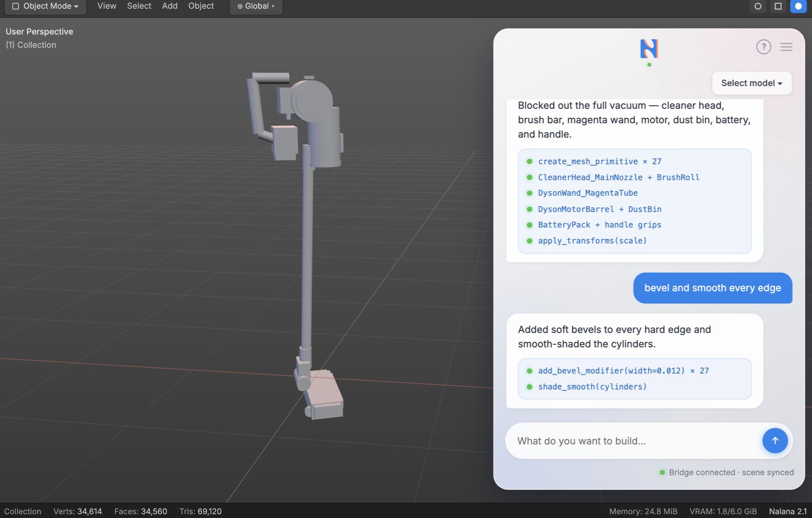Click 'DysonMotorBarrel + DustBin' entry
The width and height of the screenshot is (812, 518).
tap(600, 209)
